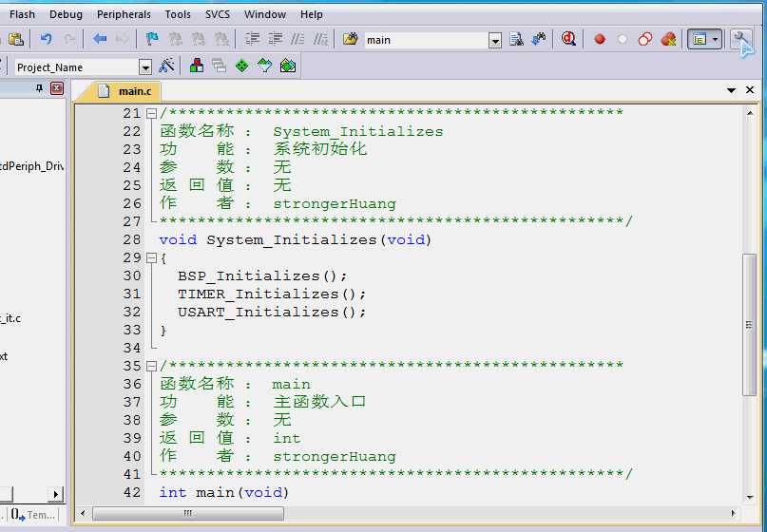Kill all breakpoints
The image size is (767, 532).
[668, 39]
